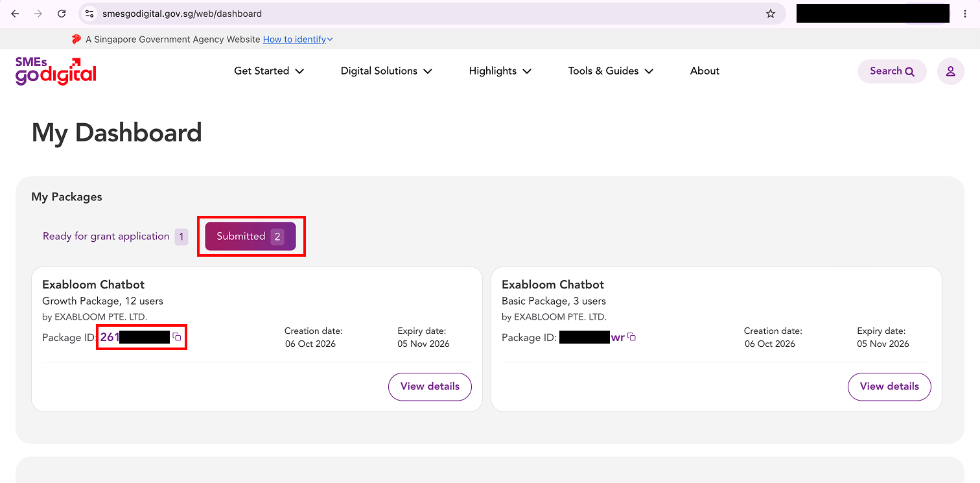Click the Growth Package creation date value

pyautogui.click(x=310, y=344)
